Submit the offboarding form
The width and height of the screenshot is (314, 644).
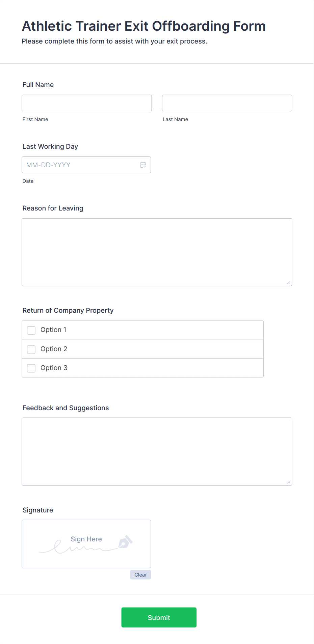159,617
